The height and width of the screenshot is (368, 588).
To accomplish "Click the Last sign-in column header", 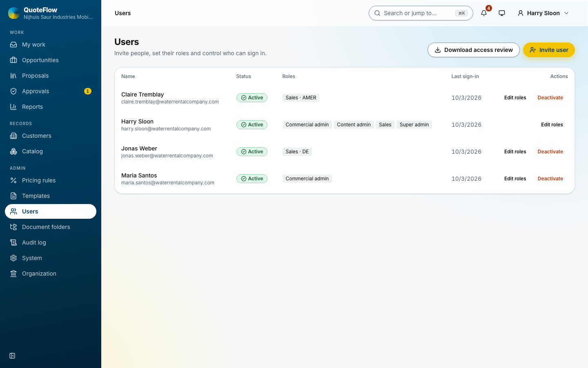I will (x=465, y=76).
